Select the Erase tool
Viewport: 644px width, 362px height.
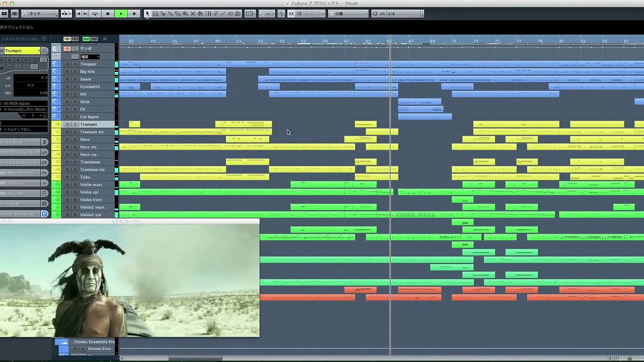178,14
